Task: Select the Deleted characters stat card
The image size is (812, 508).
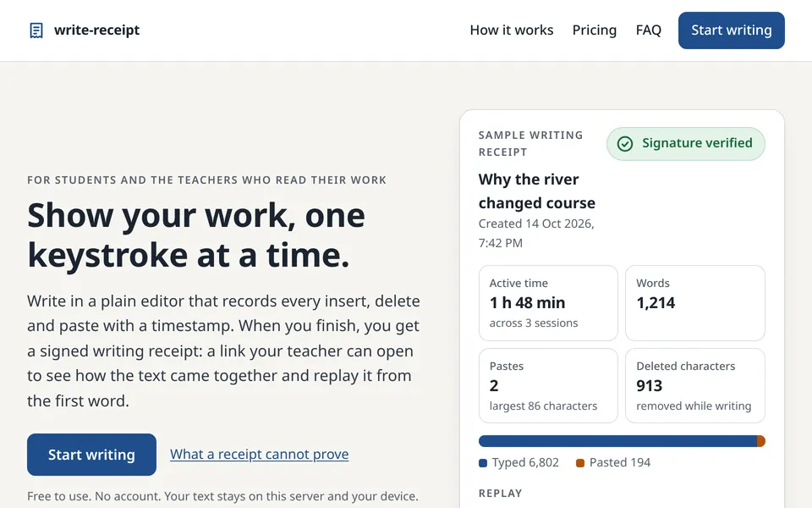Action: tap(695, 386)
